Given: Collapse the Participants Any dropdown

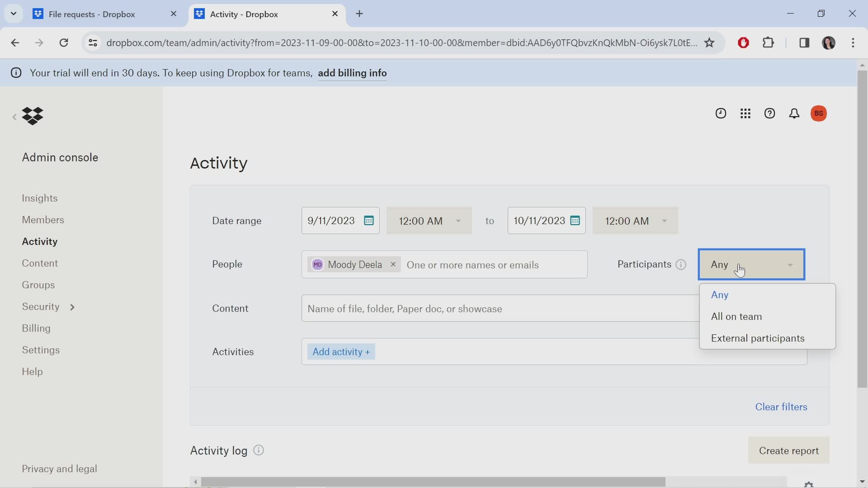Looking at the screenshot, I should tap(751, 264).
